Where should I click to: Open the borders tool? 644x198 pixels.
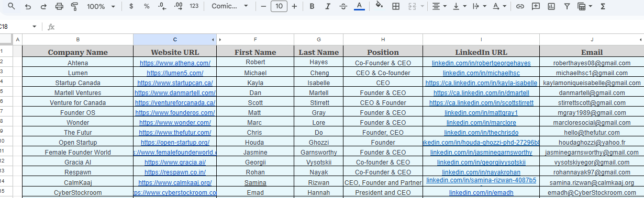pos(396,6)
